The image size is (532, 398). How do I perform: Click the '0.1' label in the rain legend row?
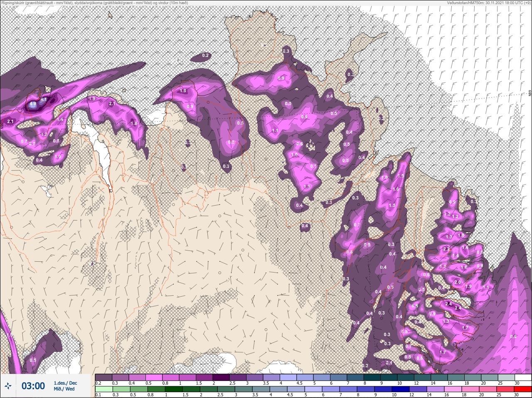[98, 395]
